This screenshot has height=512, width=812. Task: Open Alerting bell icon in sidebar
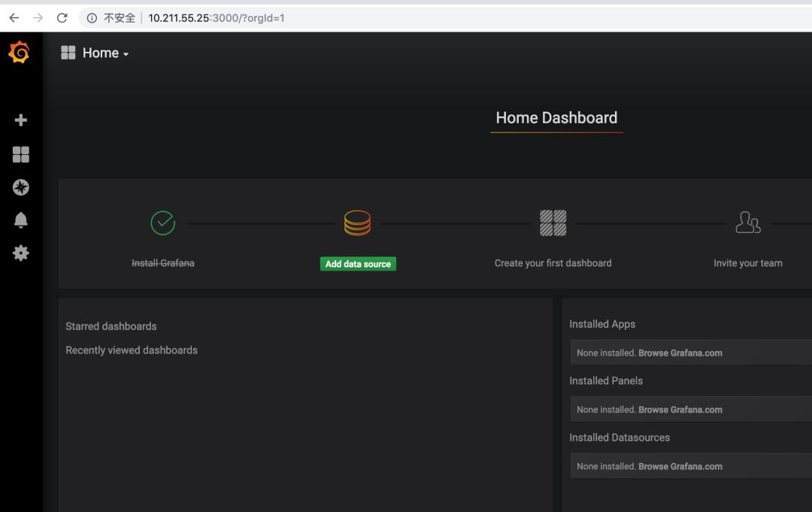click(x=21, y=220)
